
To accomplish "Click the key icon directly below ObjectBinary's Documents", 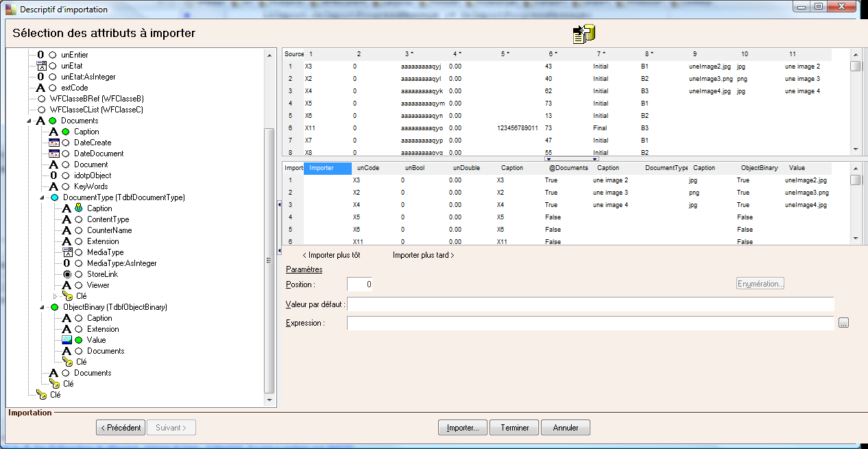I will pyautogui.click(x=67, y=362).
